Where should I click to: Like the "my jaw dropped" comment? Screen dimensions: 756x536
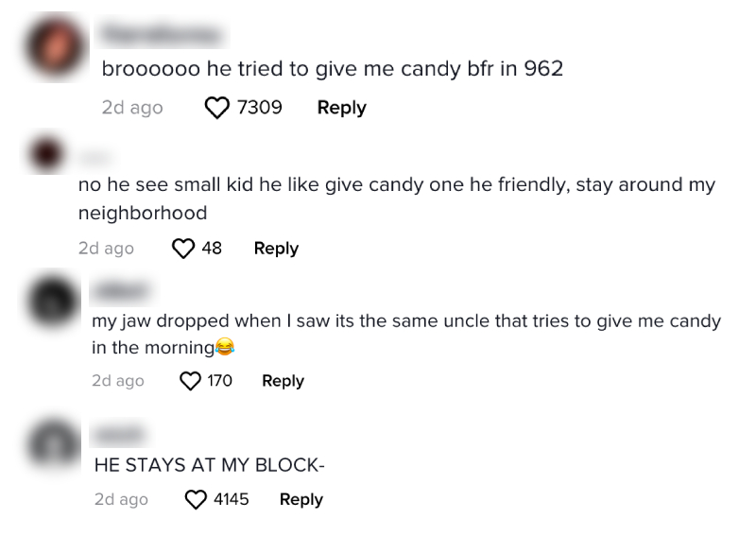[191, 381]
